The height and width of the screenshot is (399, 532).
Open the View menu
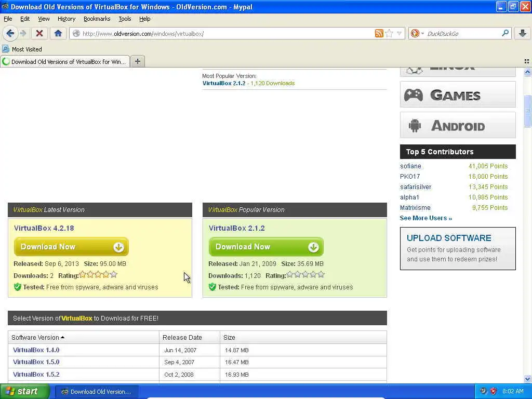coord(44,19)
